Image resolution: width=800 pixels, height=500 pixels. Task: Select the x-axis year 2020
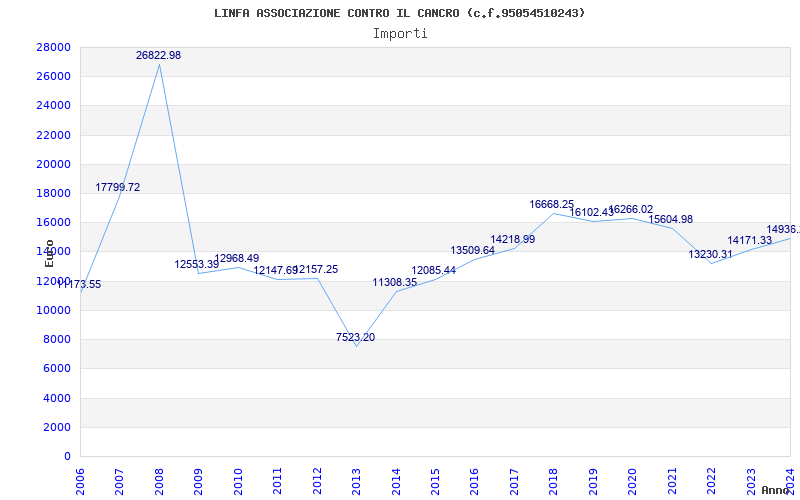tap(633, 482)
